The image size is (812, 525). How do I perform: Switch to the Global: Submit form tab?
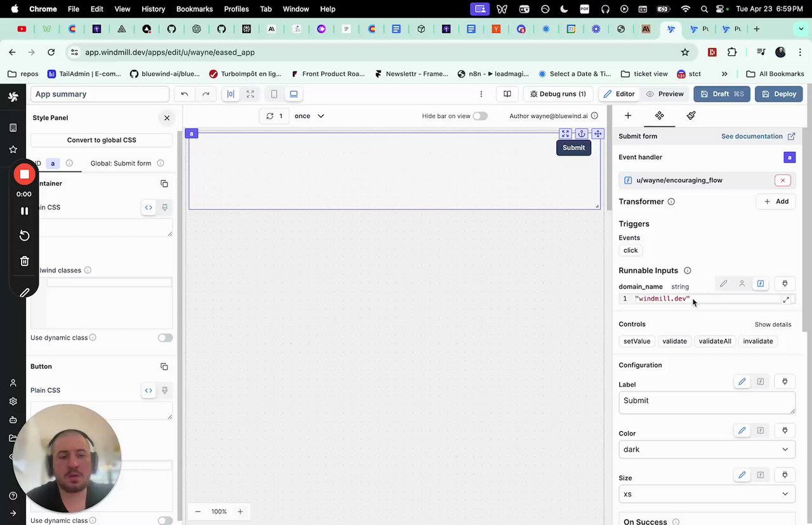pos(121,163)
